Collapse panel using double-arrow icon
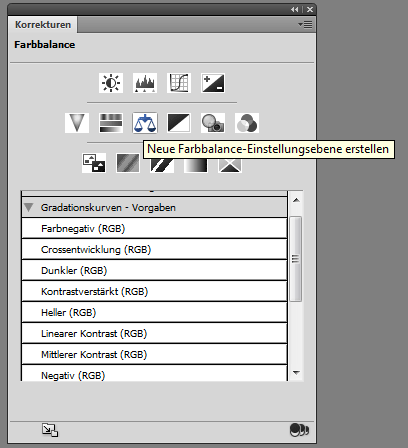The image size is (408, 448). tap(294, 10)
